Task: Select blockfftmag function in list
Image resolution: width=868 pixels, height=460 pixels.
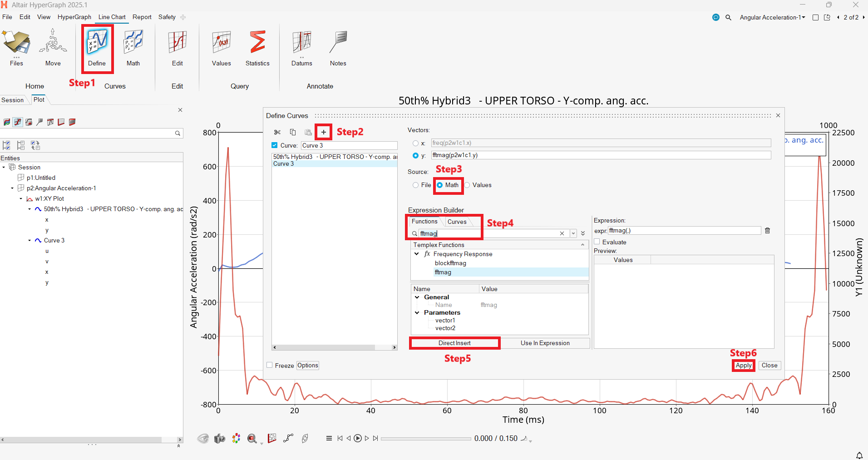Action: (450, 263)
